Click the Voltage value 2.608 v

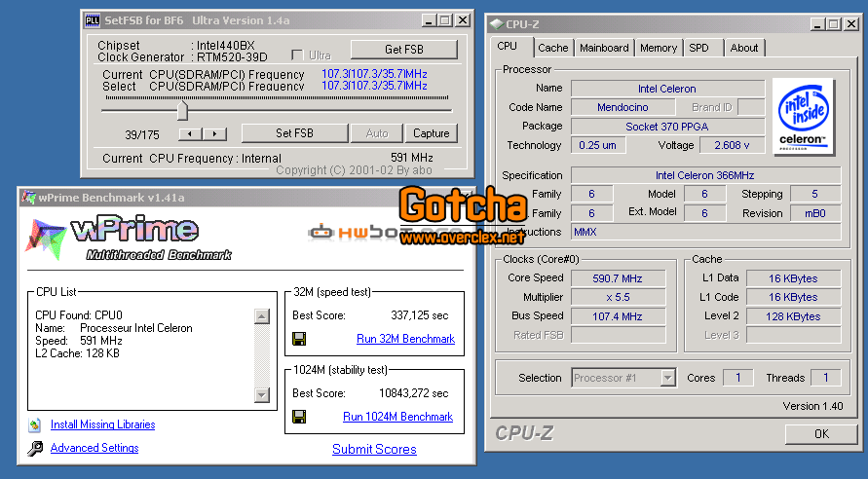click(732, 145)
